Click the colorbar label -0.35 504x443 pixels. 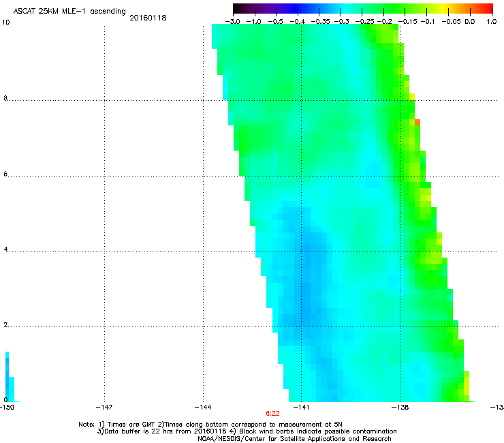tap(320, 22)
